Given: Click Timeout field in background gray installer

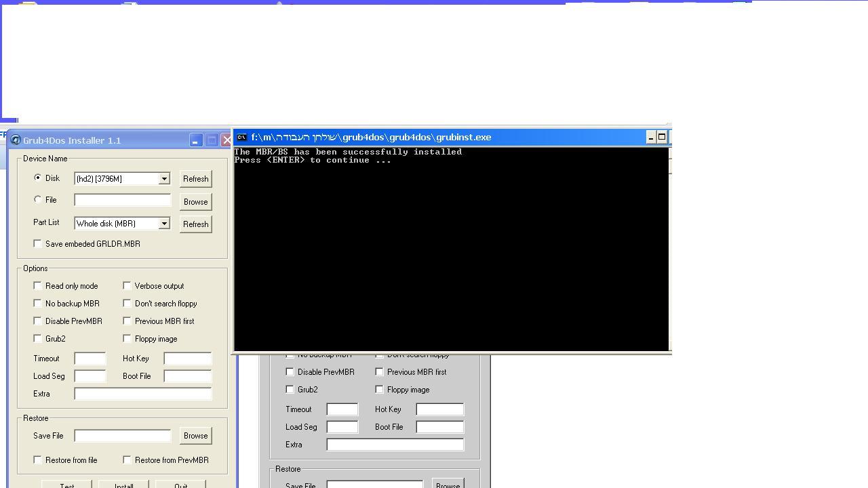Looking at the screenshot, I should pos(342,409).
